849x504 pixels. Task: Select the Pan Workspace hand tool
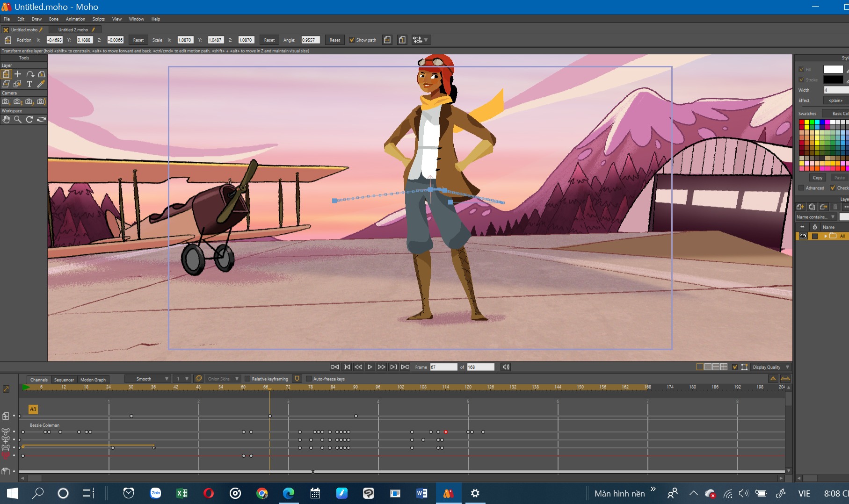pos(6,119)
